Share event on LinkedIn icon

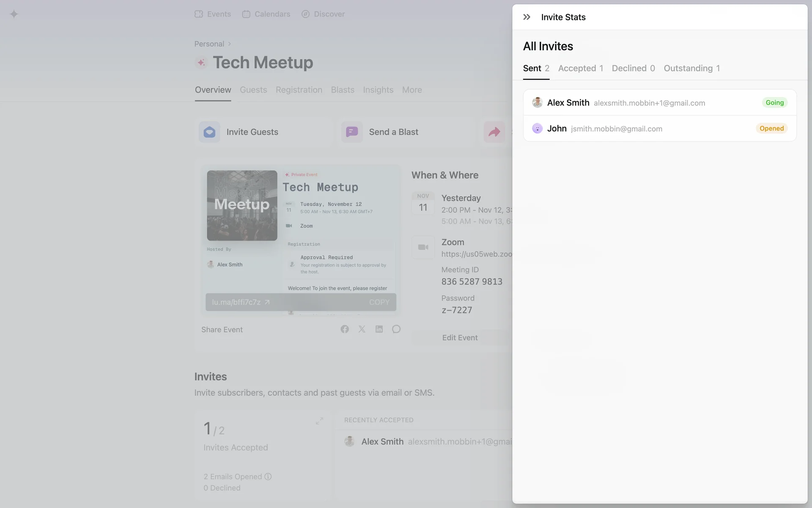pos(379,329)
